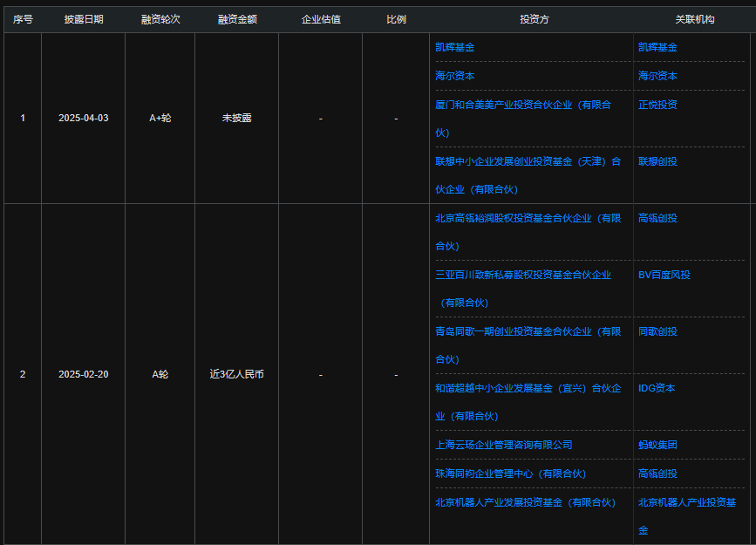Select the A+轮 round cell
The width and height of the screenshot is (756, 545).
tap(160, 119)
